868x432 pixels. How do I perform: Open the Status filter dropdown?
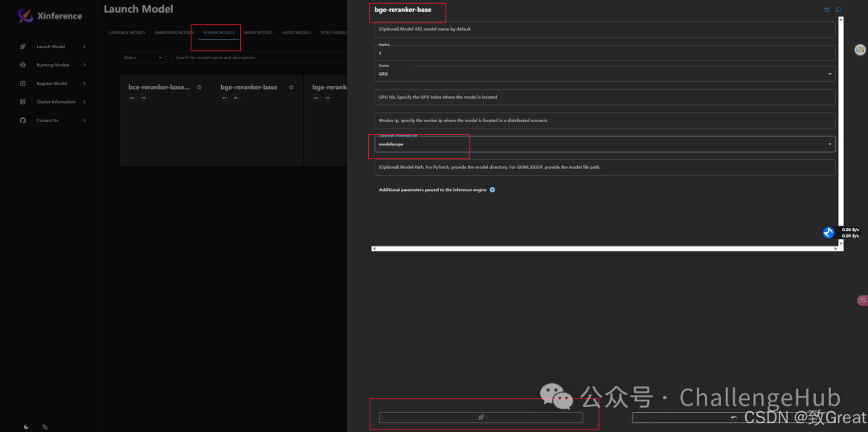click(142, 58)
